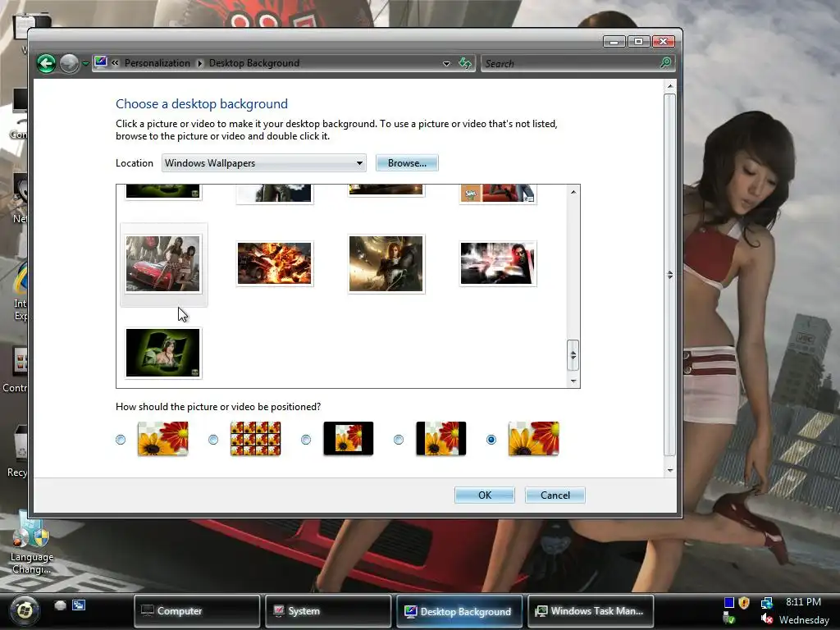Open the Start orb menu

(x=24, y=610)
